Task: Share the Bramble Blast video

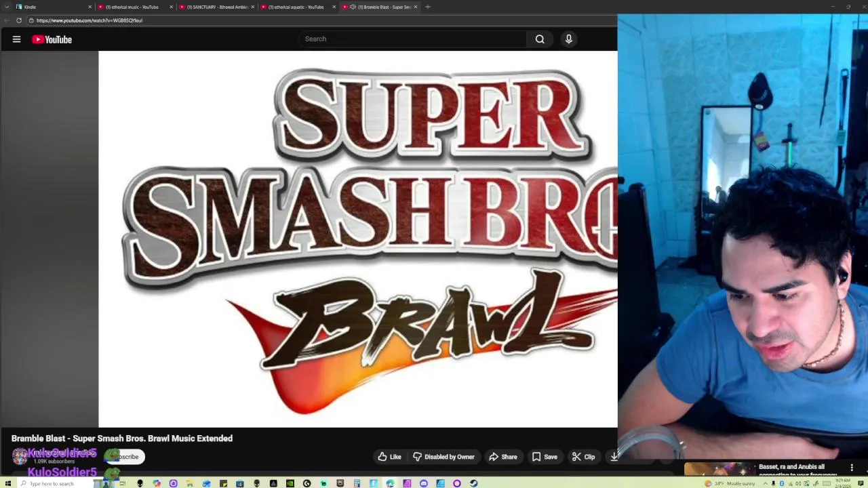Action: [x=503, y=457]
